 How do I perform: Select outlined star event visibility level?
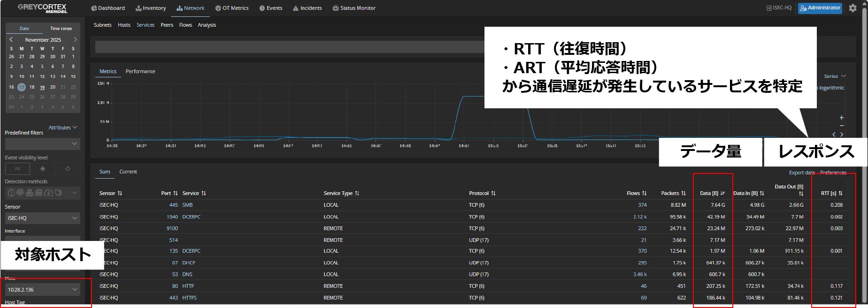click(68, 169)
